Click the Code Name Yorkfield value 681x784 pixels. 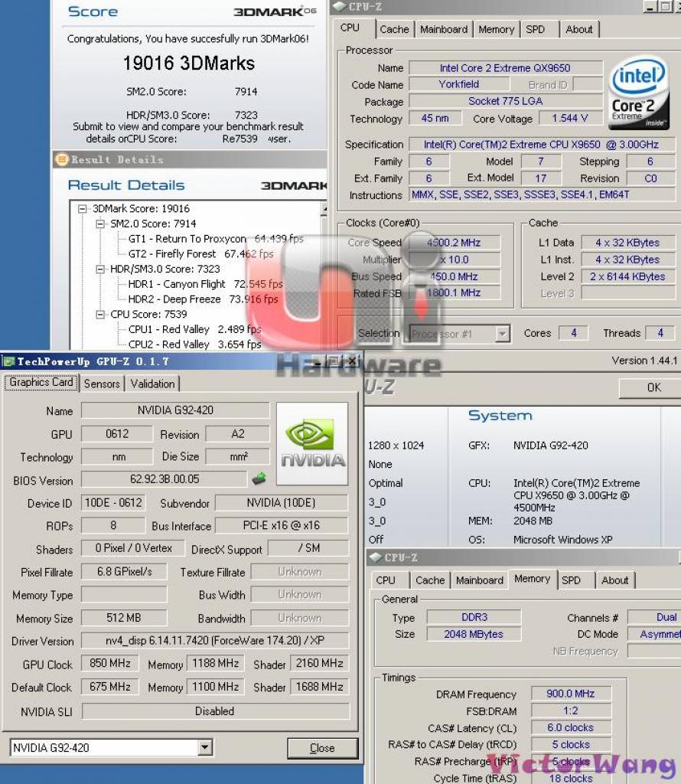pyautogui.click(x=458, y=84)
